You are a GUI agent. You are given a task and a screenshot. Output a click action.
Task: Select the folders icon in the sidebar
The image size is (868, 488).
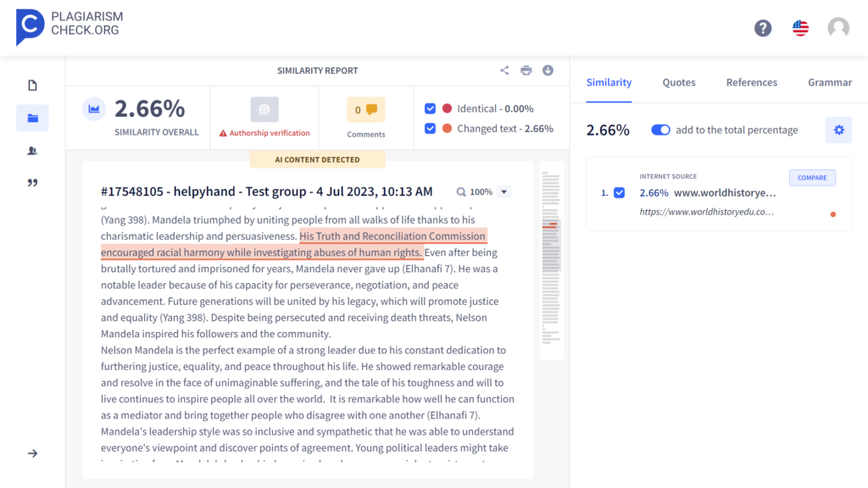pyautogui.click(x=31, y=118)
